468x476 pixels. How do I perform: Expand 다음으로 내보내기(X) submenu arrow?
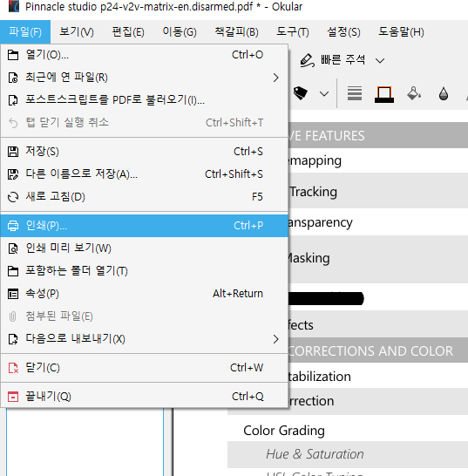(x=275, y=339)
